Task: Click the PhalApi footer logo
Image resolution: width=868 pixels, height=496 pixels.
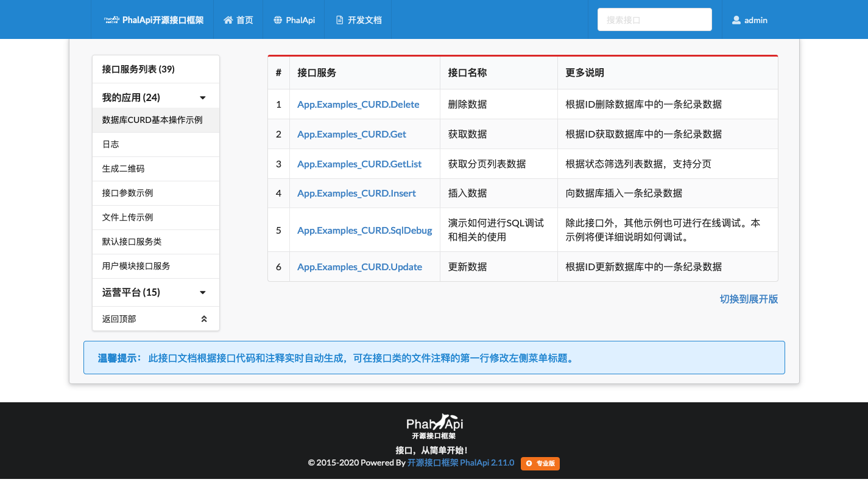Action: click(x=434, y=427)
